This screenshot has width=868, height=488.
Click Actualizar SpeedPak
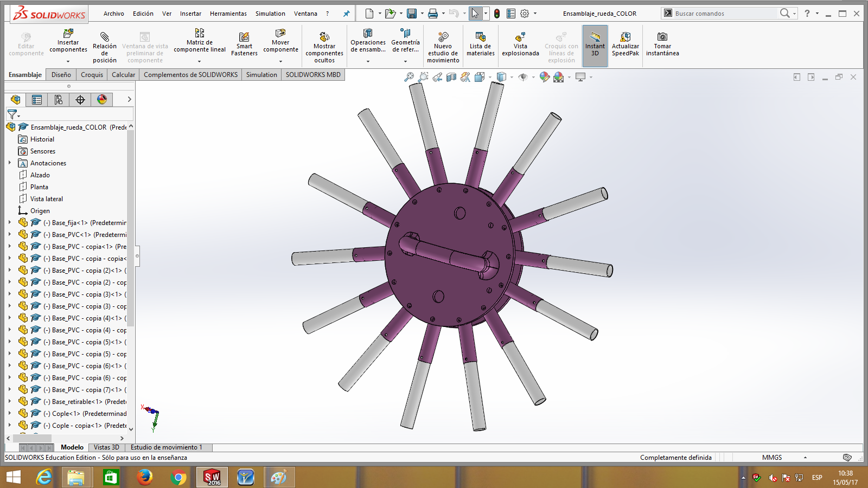(626, 44)
